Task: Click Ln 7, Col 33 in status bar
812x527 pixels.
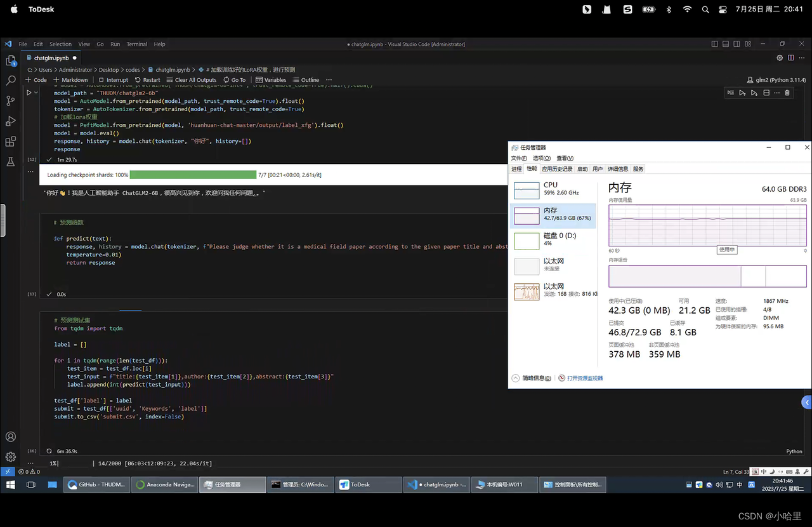Action: [736, 472]
